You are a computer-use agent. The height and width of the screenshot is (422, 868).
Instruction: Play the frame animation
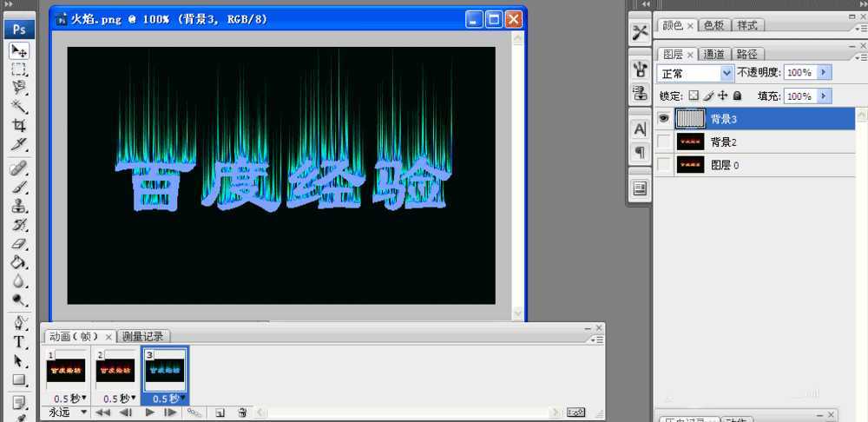(148, 412)
